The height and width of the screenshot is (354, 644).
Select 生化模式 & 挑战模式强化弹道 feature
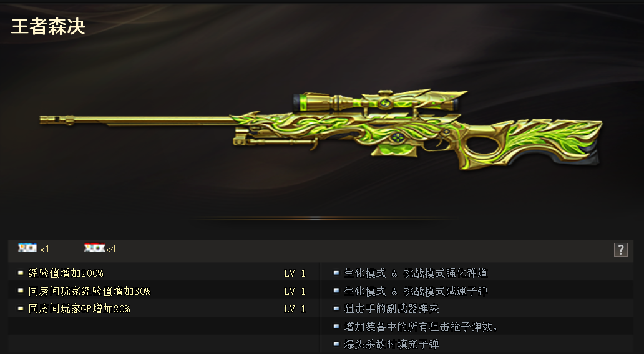coord(416,273)
